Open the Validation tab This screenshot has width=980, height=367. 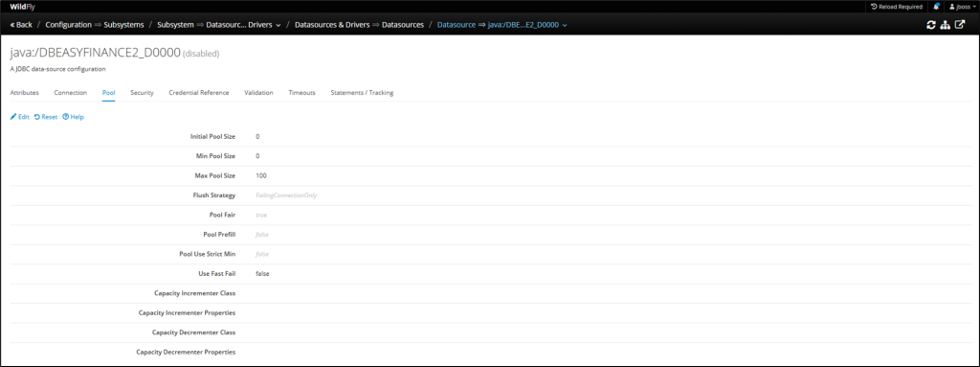[258, 93]
